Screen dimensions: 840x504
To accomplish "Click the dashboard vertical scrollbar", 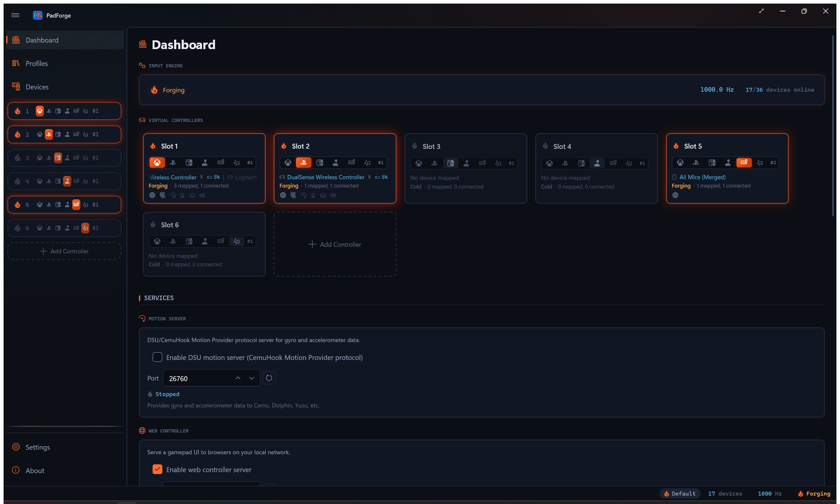I will tap(833, 126).
